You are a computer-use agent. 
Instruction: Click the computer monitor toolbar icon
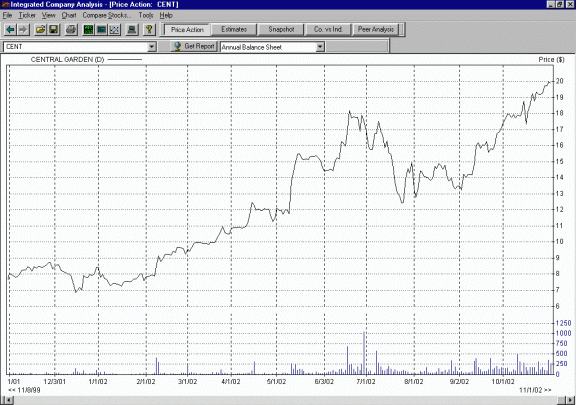(x=132, y=29)
